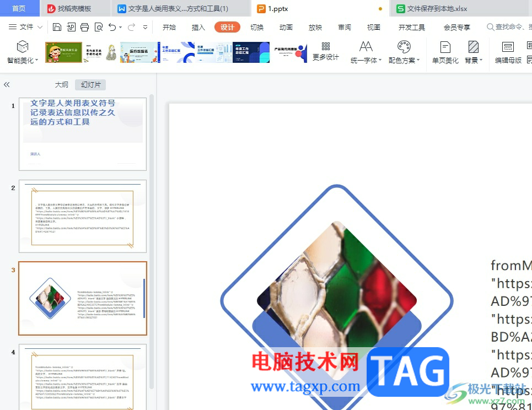Click the 统一字体 icon
Viewport: 532px width, 410px height.
tap(366, 46)
